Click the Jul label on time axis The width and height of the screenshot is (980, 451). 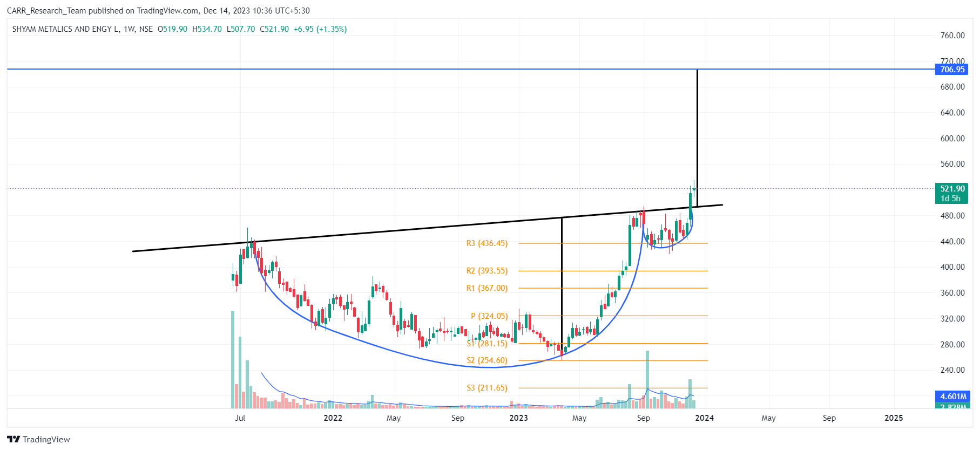pos(240,418)
